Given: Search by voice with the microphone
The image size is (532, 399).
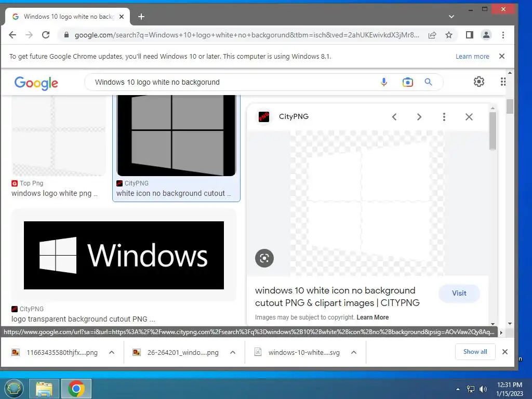Looking at the screenshot, I should (384, 82).
